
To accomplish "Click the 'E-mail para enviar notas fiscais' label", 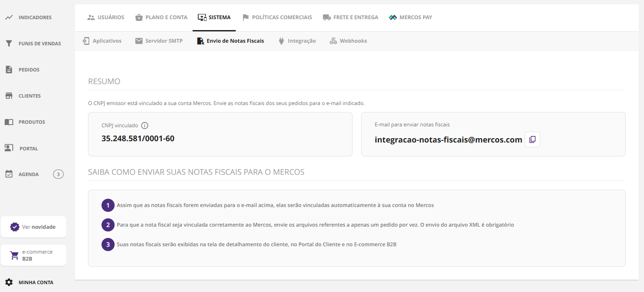I will click(412, 125).
